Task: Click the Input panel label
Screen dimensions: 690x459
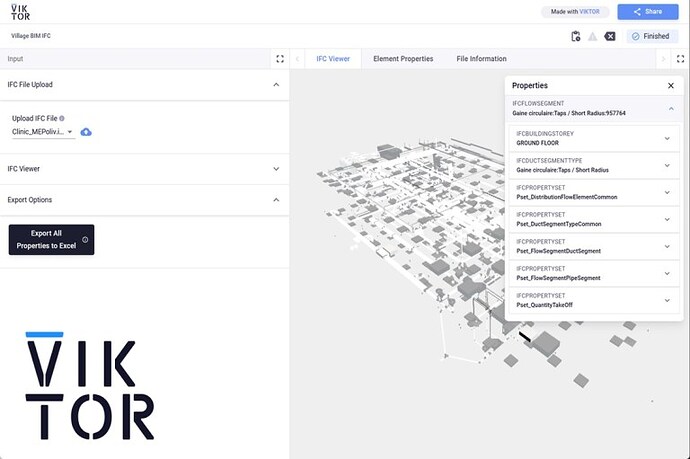Action: [15, 59]
